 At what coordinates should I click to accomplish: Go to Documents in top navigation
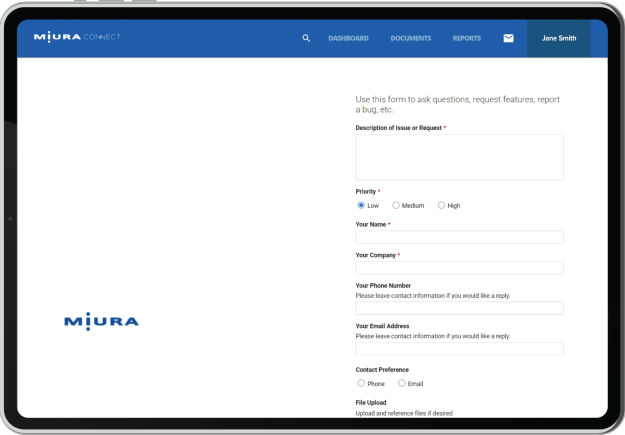[x=411, y=38]
